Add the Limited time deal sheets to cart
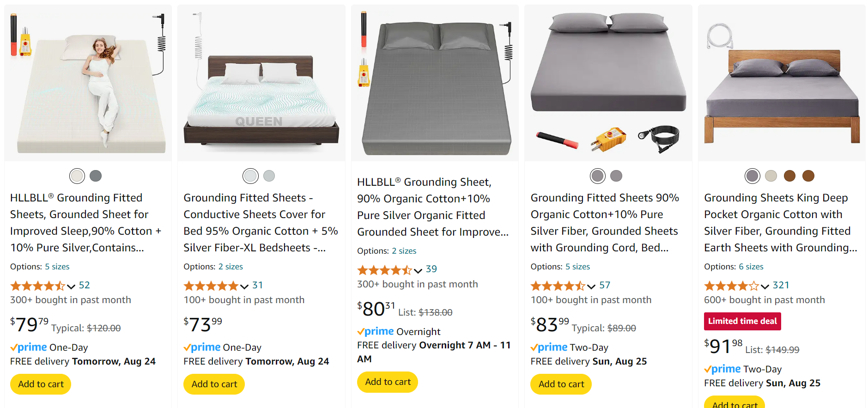868x408 pixels. tap(734, 404)
